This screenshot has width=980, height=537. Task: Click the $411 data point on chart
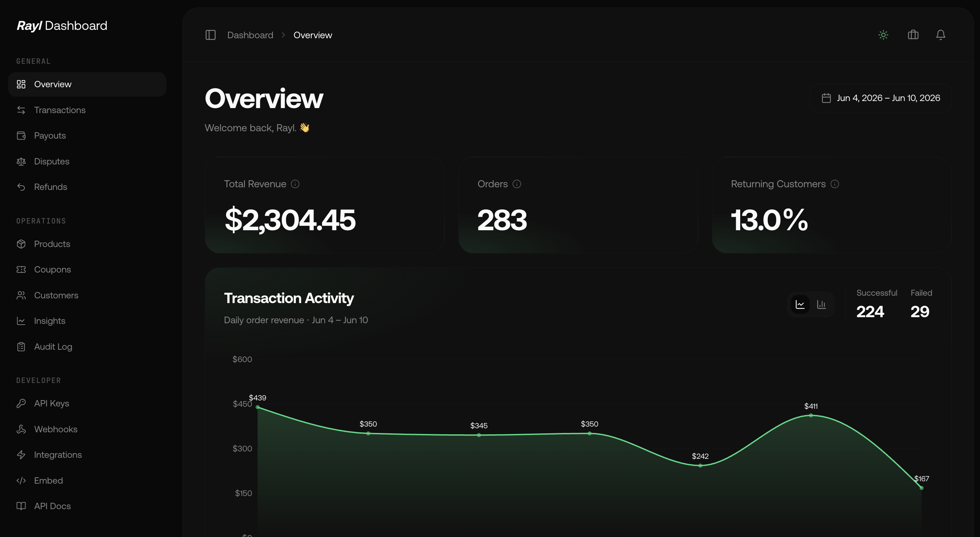click(811, 416)
